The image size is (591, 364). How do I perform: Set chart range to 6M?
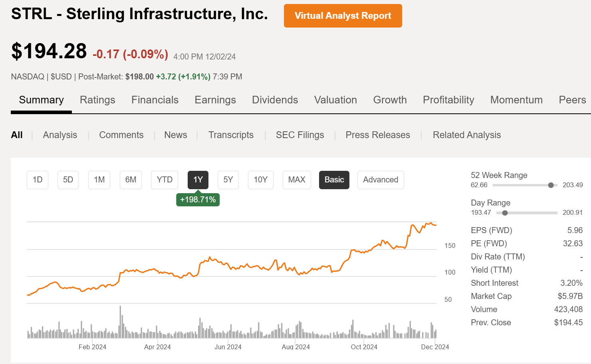tap(131, 180)
